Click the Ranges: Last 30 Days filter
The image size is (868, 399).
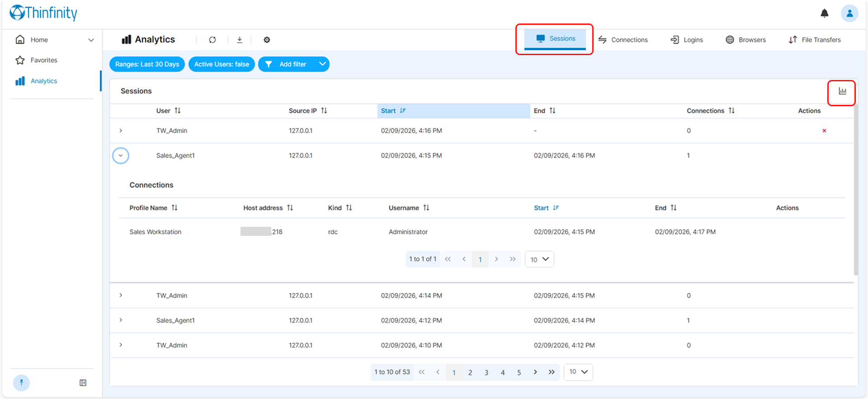click(147, 64)
